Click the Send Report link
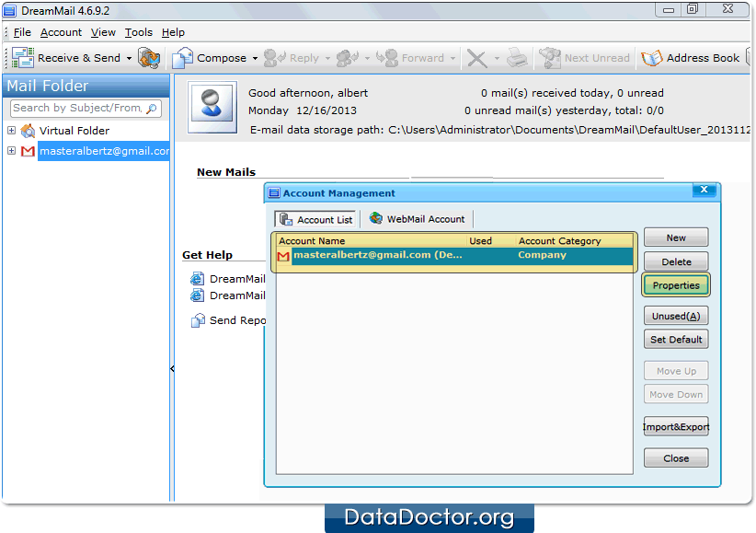Image resolution: width=756 pixels, height=533 pixels. click(237, 320)
